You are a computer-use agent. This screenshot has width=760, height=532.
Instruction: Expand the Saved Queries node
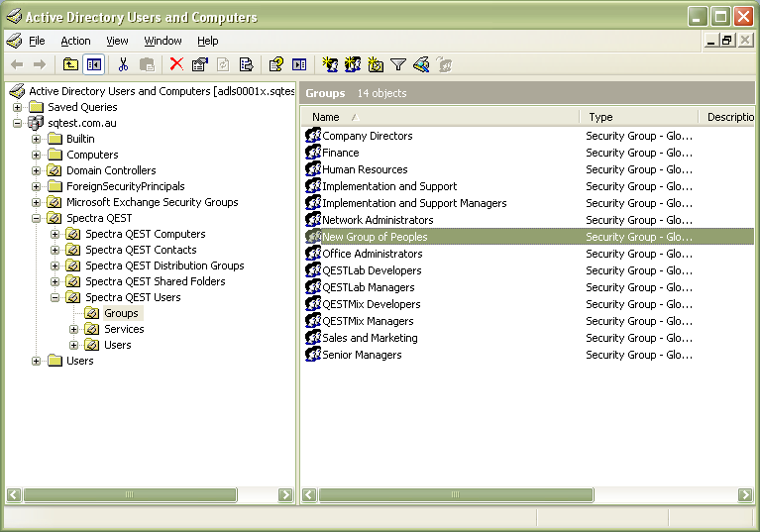coord(18,107)
